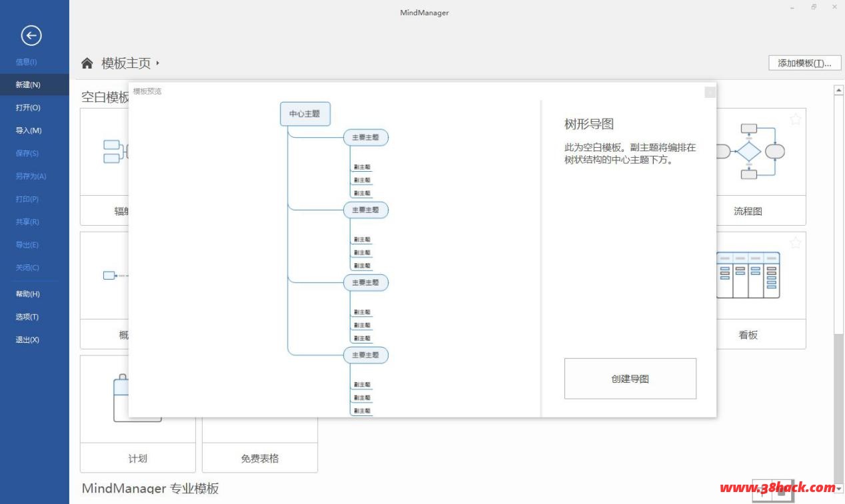This screenshot has width=845, height=504.
Task: Click the MindManager 专业模板 heading
Action: (150, 489)
